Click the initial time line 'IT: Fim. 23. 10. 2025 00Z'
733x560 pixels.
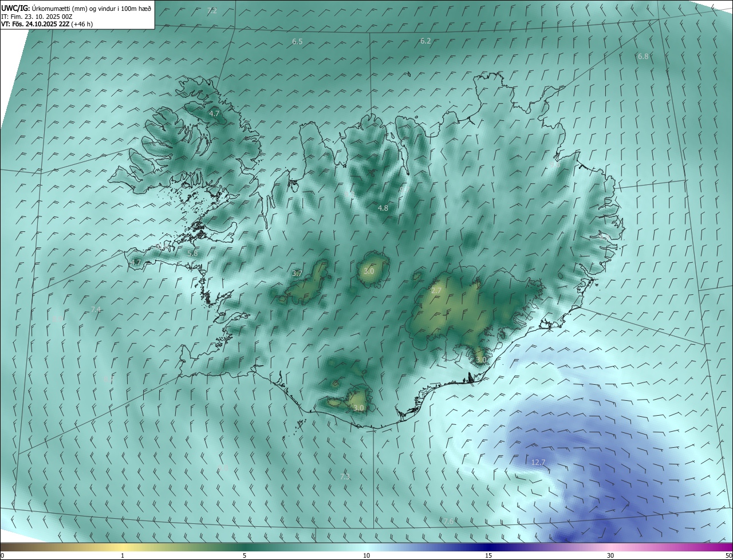37,17
